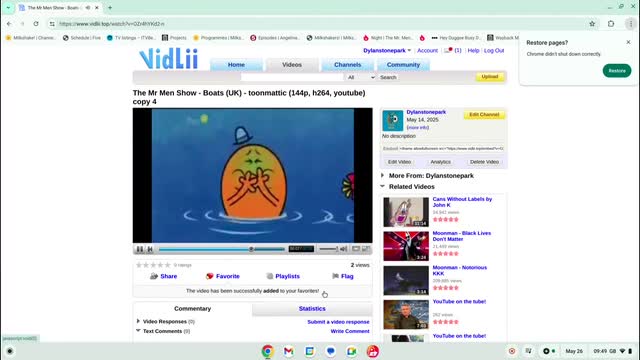Viewport: 640px width, 360px height.
Task: Click the VidLii search input field
Action: click(x=292, y=77)
